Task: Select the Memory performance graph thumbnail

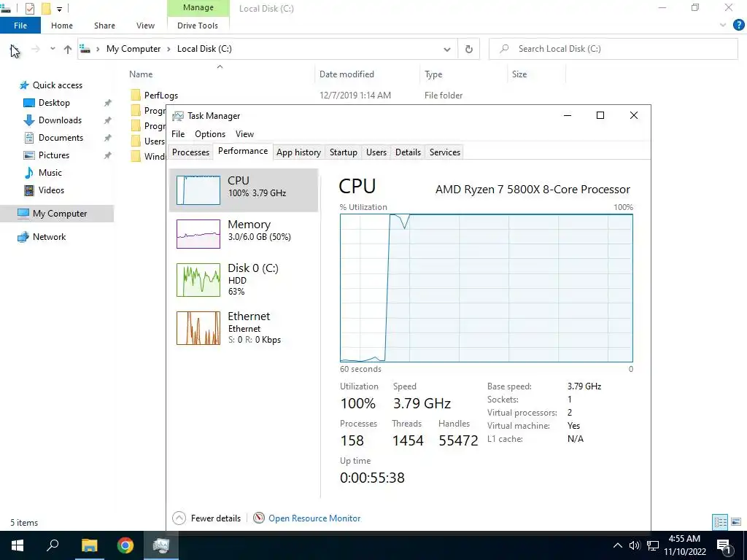Action: pyautogui.click(x=198, y=234)
